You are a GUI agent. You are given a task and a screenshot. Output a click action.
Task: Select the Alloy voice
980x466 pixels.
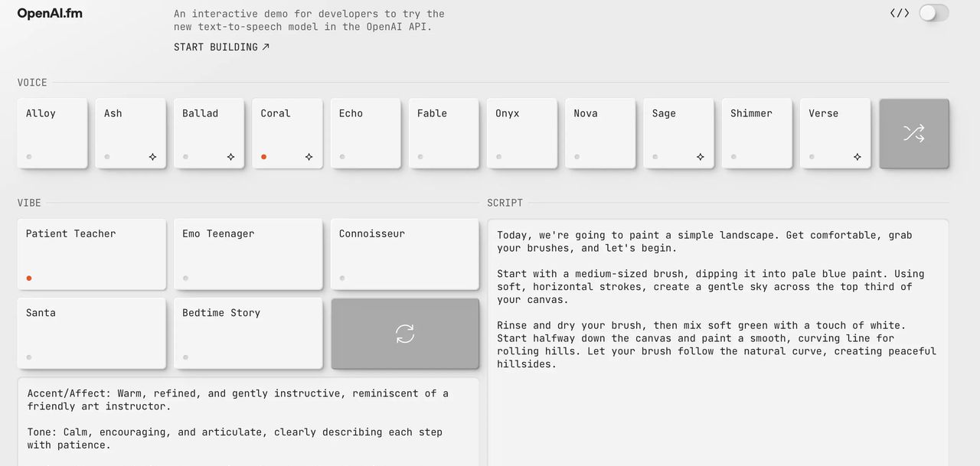[52, 133]
